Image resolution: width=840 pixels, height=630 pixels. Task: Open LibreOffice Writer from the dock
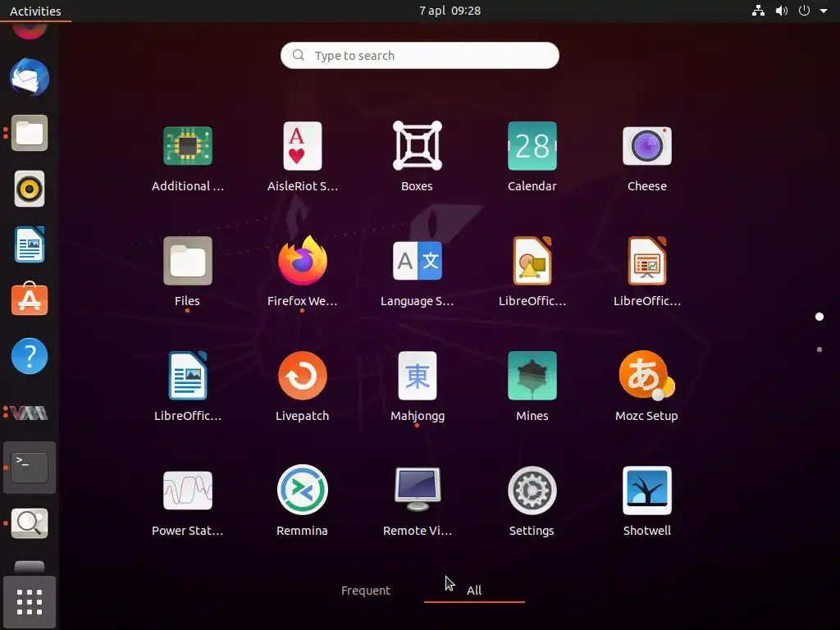[x=30, y=244]
